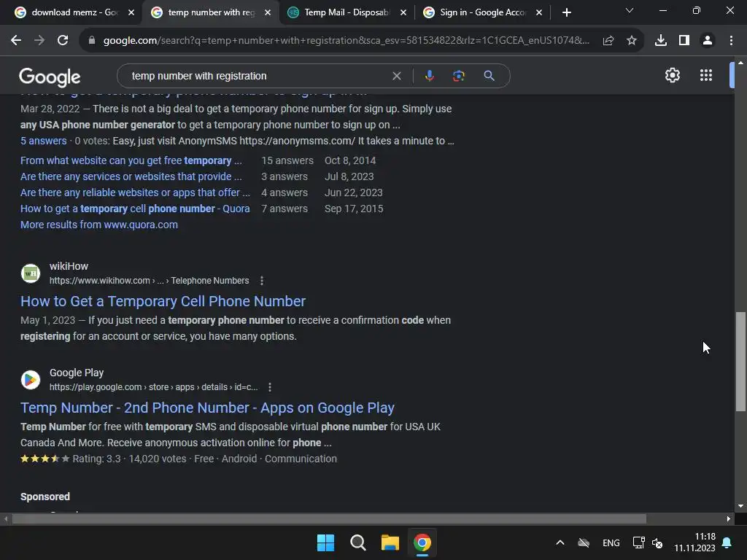
Task: Start voice search with the microphone
Action: tap(430, 76)
